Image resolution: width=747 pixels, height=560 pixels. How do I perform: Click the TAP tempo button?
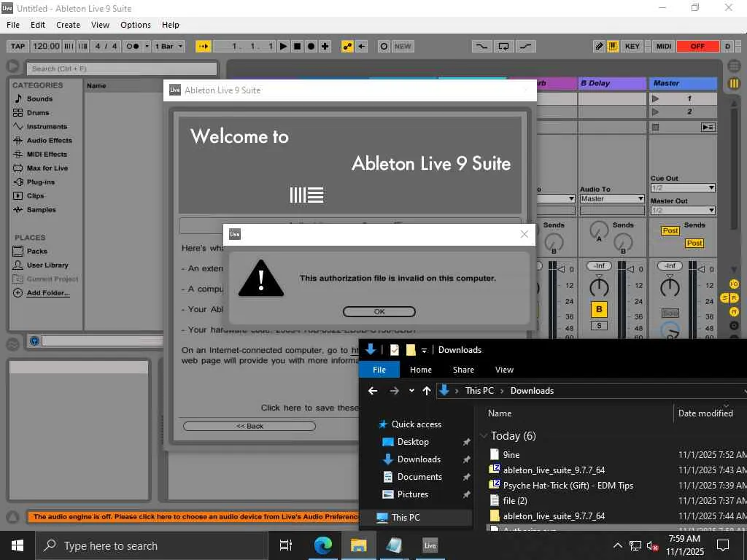click(x=18, y=46)
